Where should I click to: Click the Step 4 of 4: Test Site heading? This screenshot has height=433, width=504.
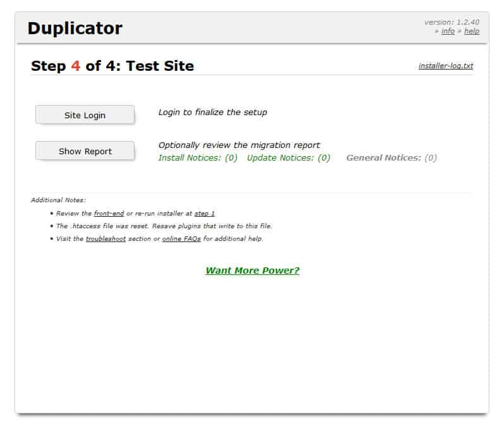coord(112,66)
